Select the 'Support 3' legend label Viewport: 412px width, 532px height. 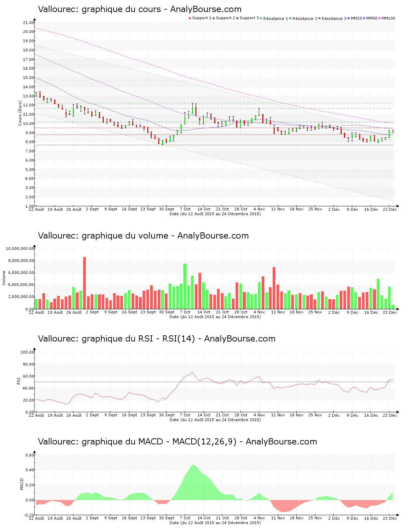click(x=249, y=18)
